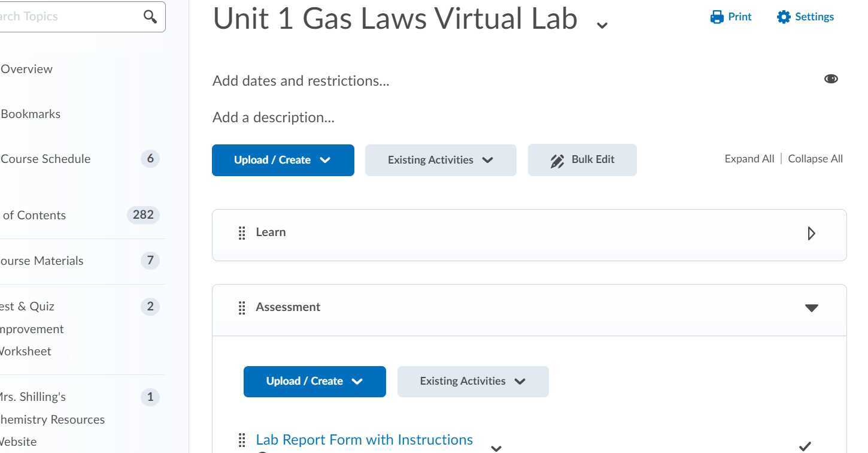Grab the Learn module drag handle

tap(242, 232)
